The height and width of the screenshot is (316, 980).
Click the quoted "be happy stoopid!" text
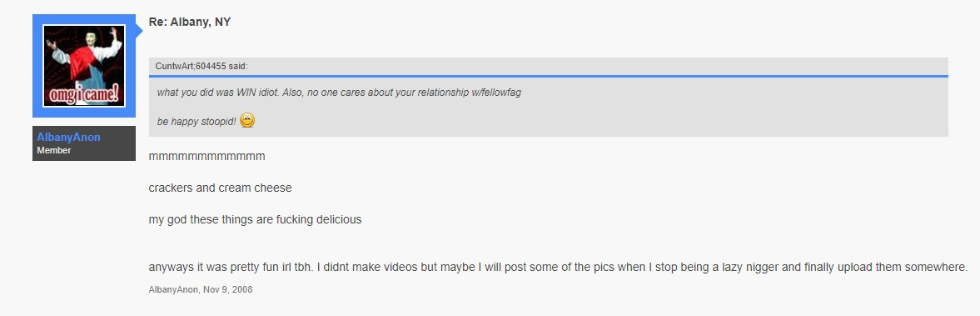coord(196,122)
